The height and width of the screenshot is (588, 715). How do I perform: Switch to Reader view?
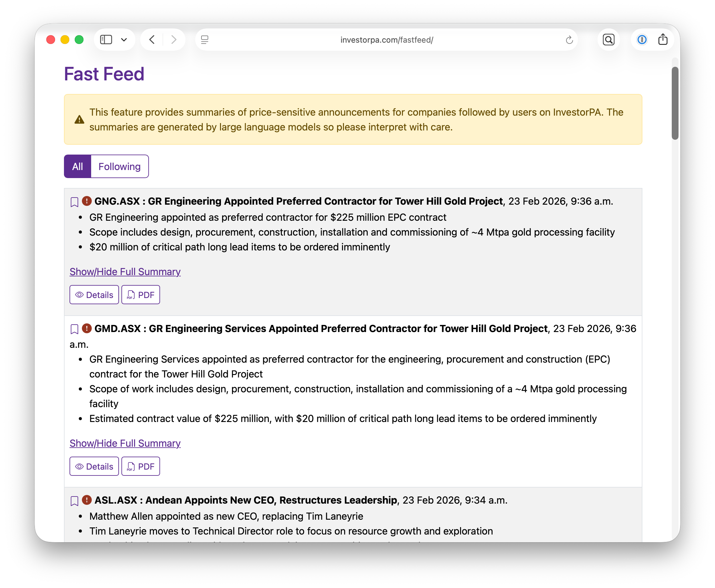click(205, 40)
